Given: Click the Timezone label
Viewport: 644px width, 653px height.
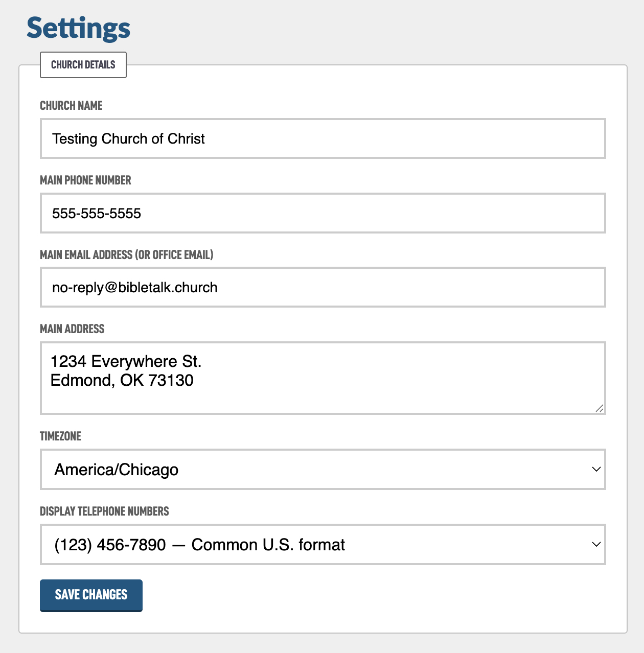Looking at the screenshot, I should tap(60, 436).
